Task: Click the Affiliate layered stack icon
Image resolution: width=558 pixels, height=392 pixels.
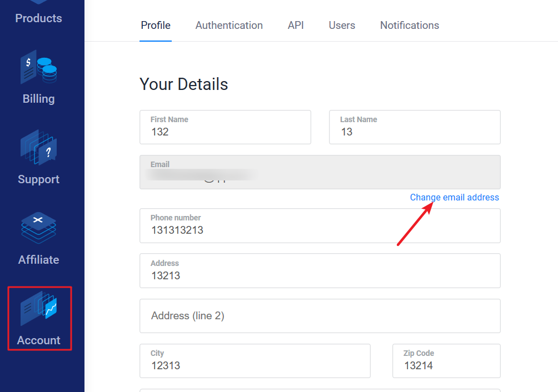Action: coord(39,228)
